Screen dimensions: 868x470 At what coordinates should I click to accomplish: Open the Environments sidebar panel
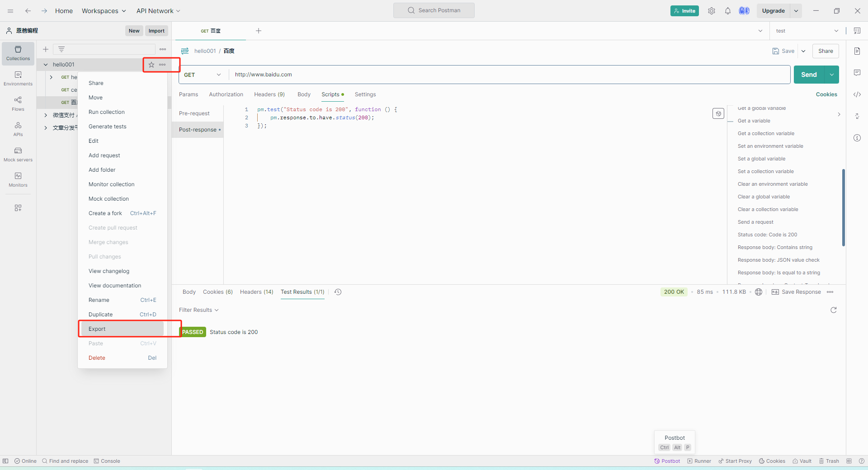click(x=18, y=78)
